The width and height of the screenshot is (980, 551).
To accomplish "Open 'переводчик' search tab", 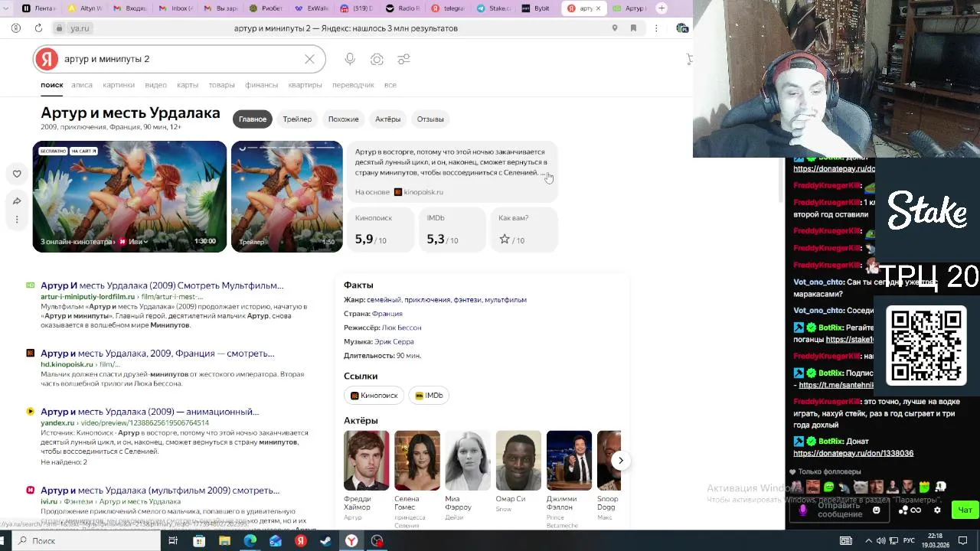I will (353, 85).
